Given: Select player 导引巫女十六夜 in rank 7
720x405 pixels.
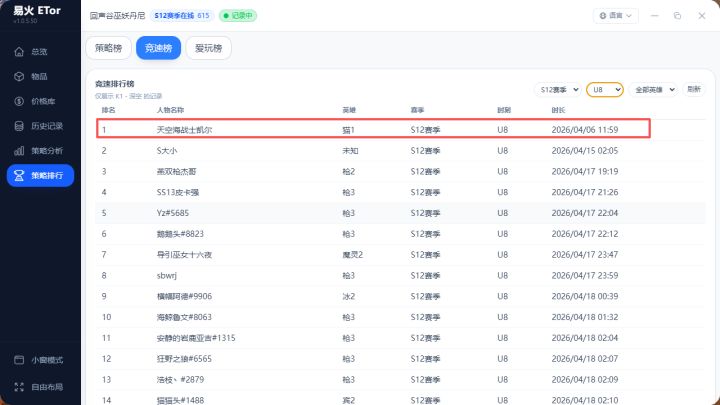Looking at the screenshot, I should point(184,255).
